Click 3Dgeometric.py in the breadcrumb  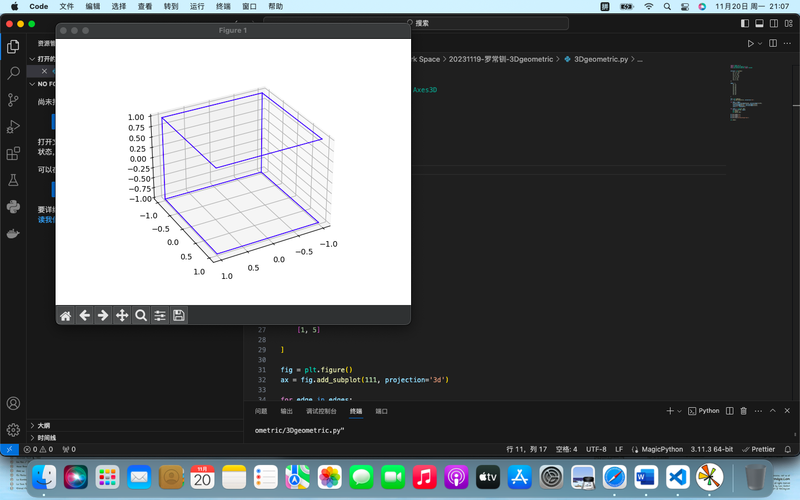(601, 59)
